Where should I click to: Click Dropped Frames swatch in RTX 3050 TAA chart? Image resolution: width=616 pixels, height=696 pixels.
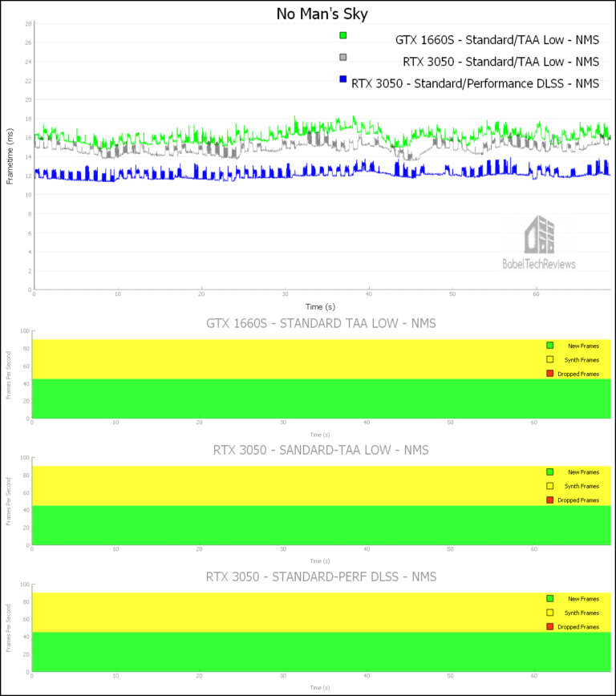click(549, 500)
